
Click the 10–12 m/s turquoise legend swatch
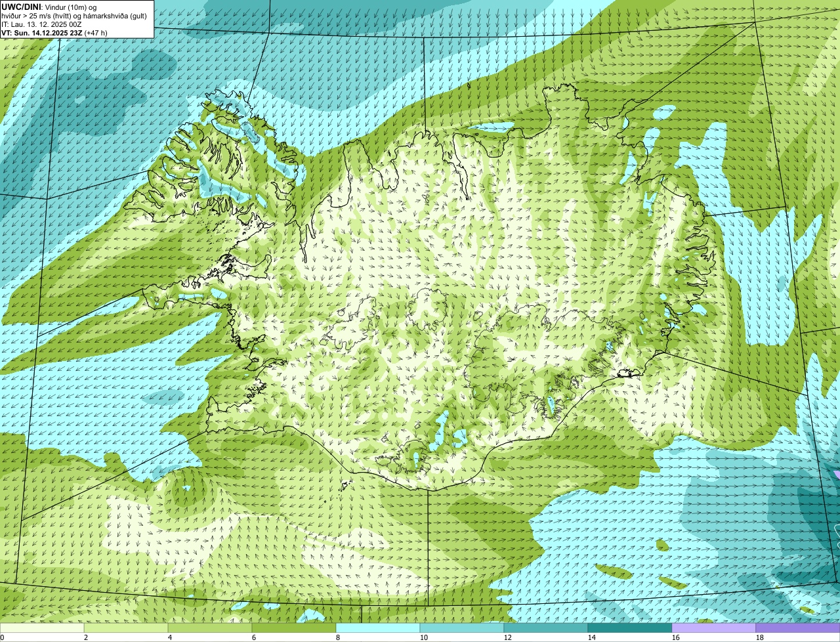click(x=462, y=628)
